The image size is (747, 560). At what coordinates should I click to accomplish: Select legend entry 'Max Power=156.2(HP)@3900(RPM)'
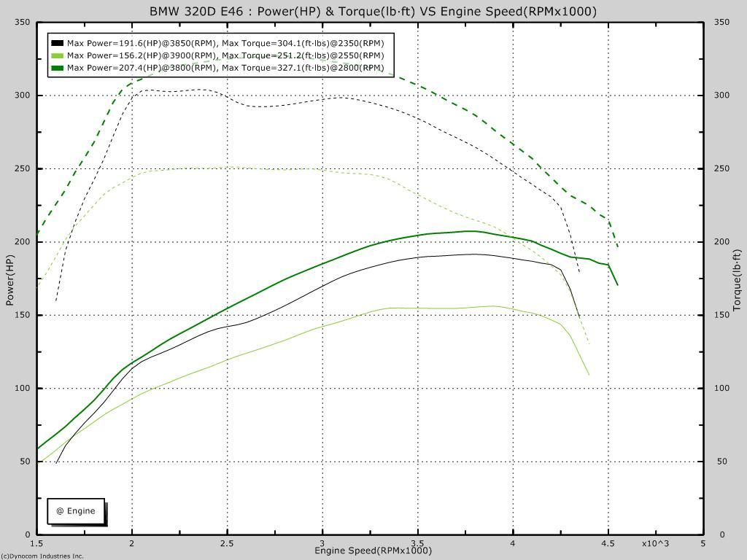pyautogui.click(x=142, y=55)
